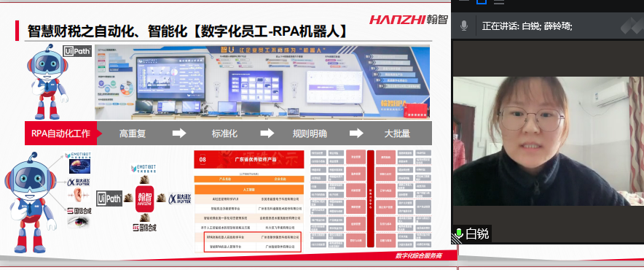Click the 大批量 step label
This screenshot has width=644, height=270.
point(397,134)
